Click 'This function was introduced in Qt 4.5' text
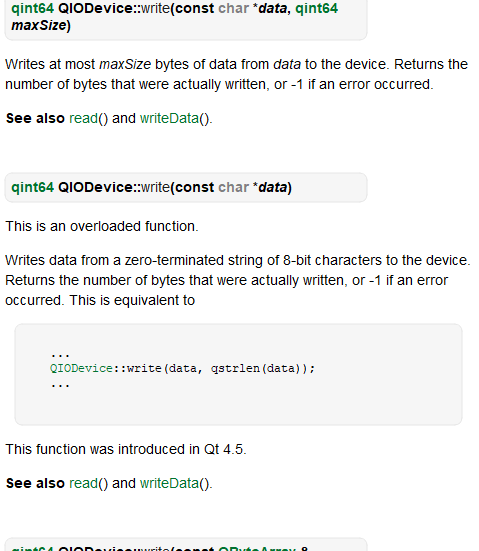The height and width of the screenshot is (551, 479). [124, 449]
